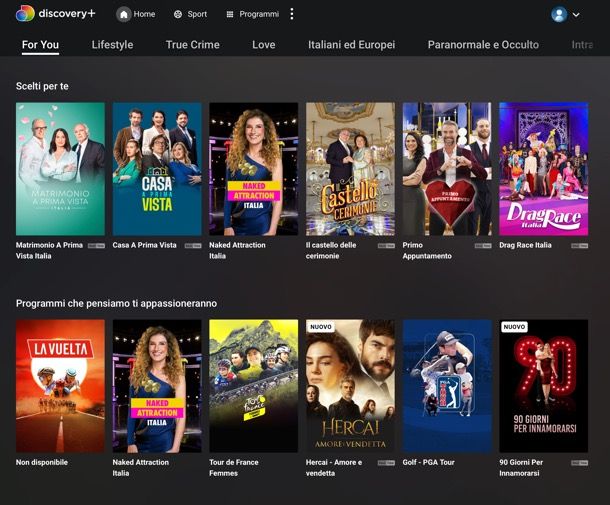Open Hercai Amore e Vendetta poster

351,386
